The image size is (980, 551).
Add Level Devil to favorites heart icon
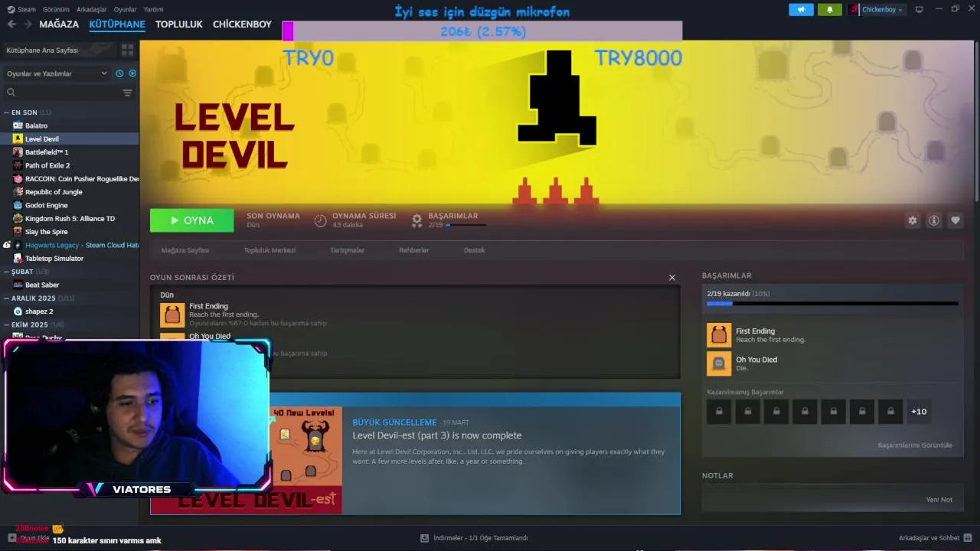coord(955,220)
